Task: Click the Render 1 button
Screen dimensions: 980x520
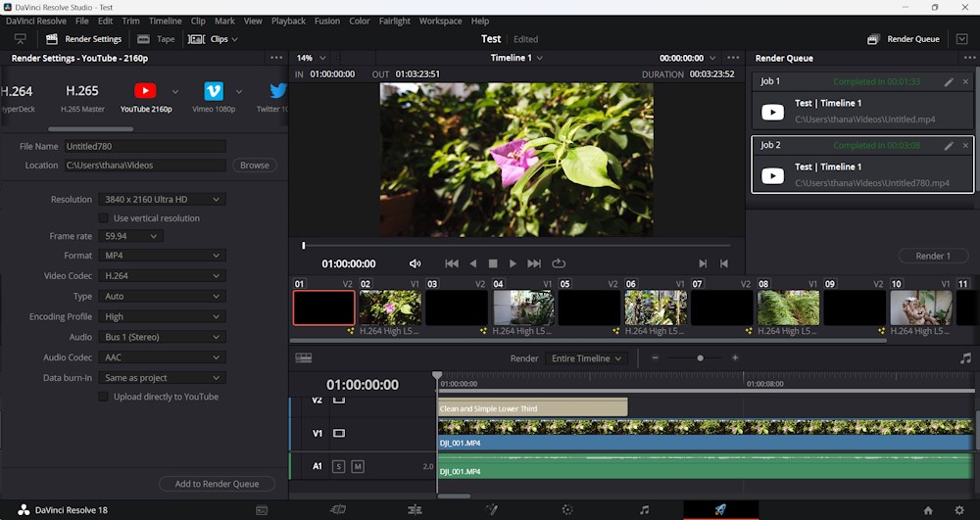Action: (933, 256)
